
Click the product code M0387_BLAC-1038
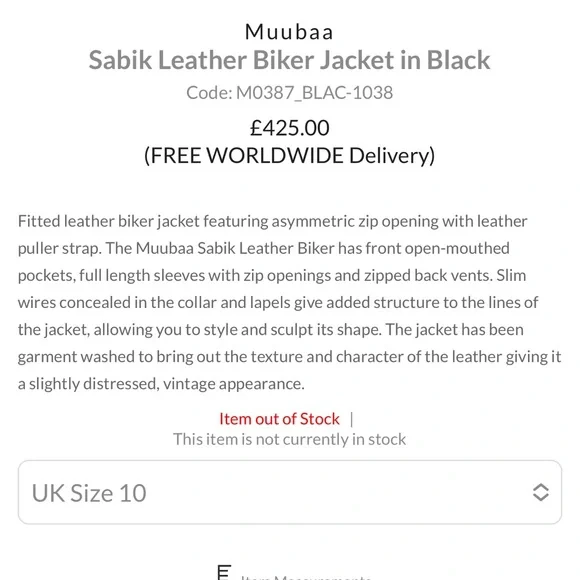point(289,92)
